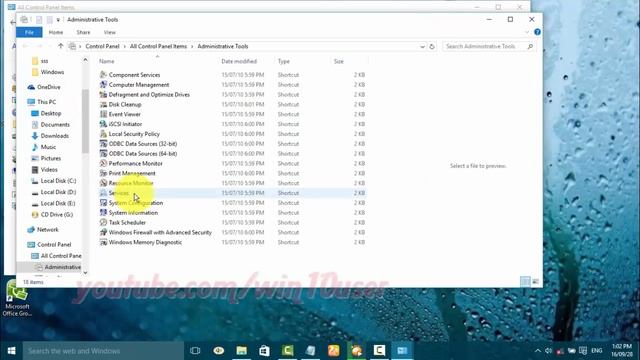
Task: Click the ODBC Data Sources (32-bit) icon
Action: [x=103, y=144]
